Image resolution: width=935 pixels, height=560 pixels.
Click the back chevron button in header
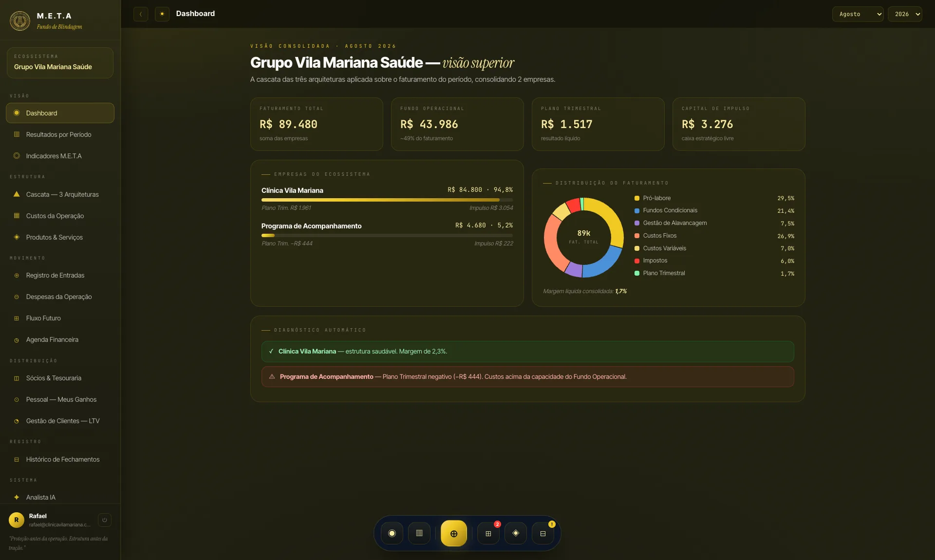click(x=141, y=14)
